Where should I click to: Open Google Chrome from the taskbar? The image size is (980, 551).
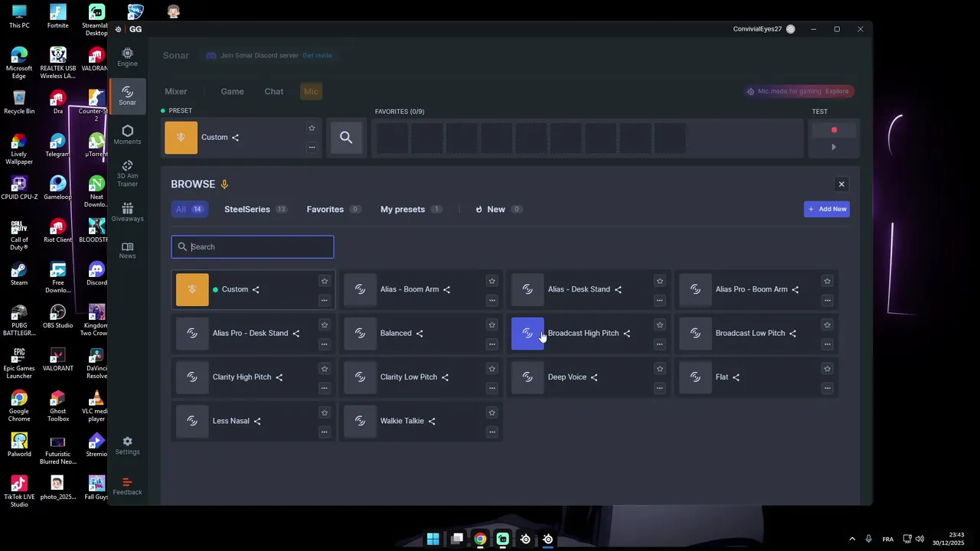tap(480, 540)
